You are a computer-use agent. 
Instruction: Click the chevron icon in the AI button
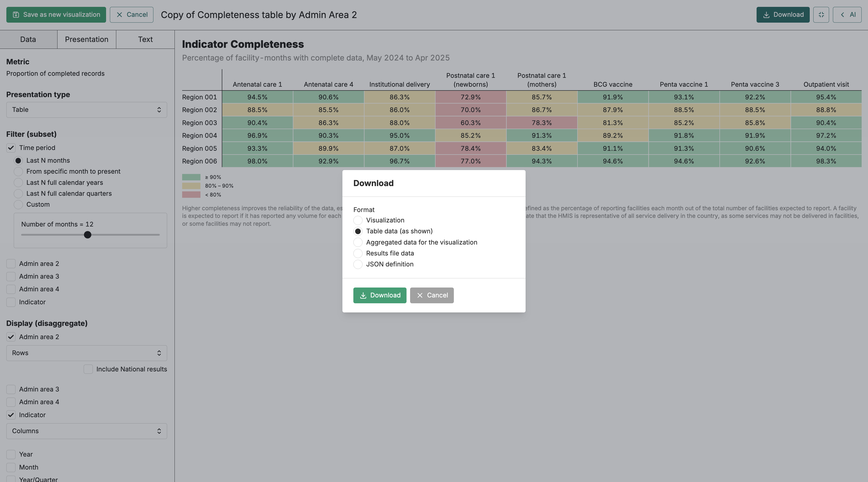pos(842,15)
